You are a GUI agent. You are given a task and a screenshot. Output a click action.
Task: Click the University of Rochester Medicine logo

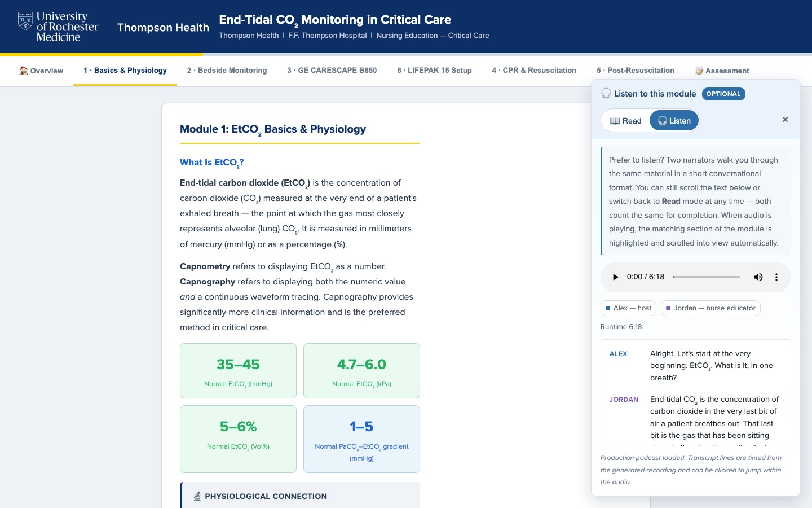tap(58, 27)
